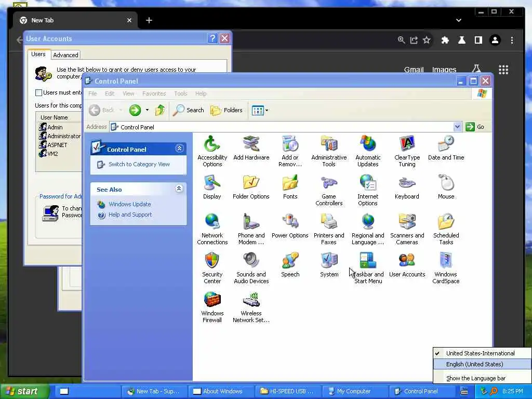Open Google apps grid in Chrome
Viewport: 532px width, 399px height.
(x=503, y=70)
